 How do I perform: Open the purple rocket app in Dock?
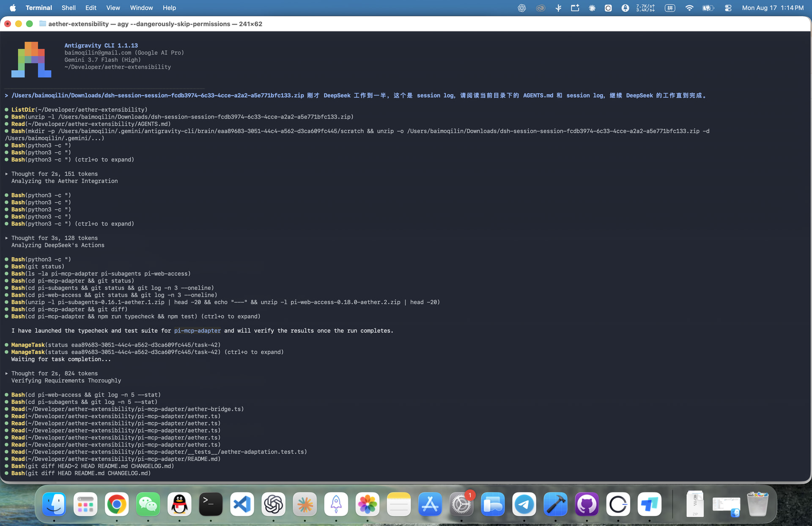[x=336, y=504]
